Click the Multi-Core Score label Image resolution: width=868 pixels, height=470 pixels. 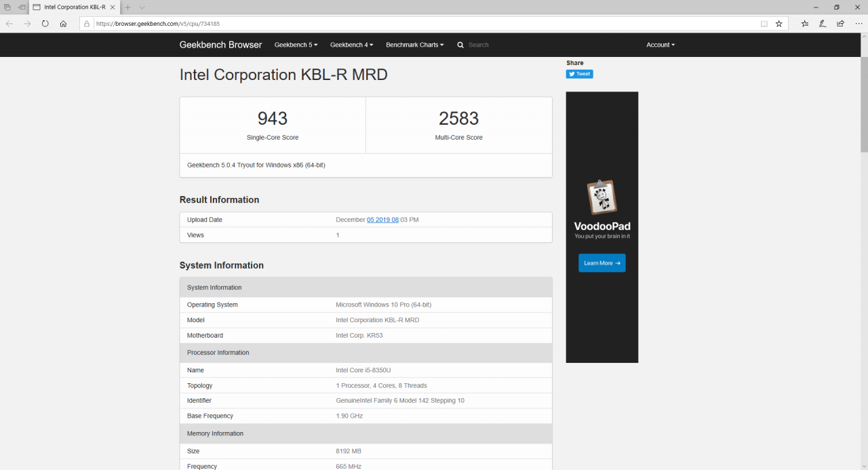pos(459,138)
